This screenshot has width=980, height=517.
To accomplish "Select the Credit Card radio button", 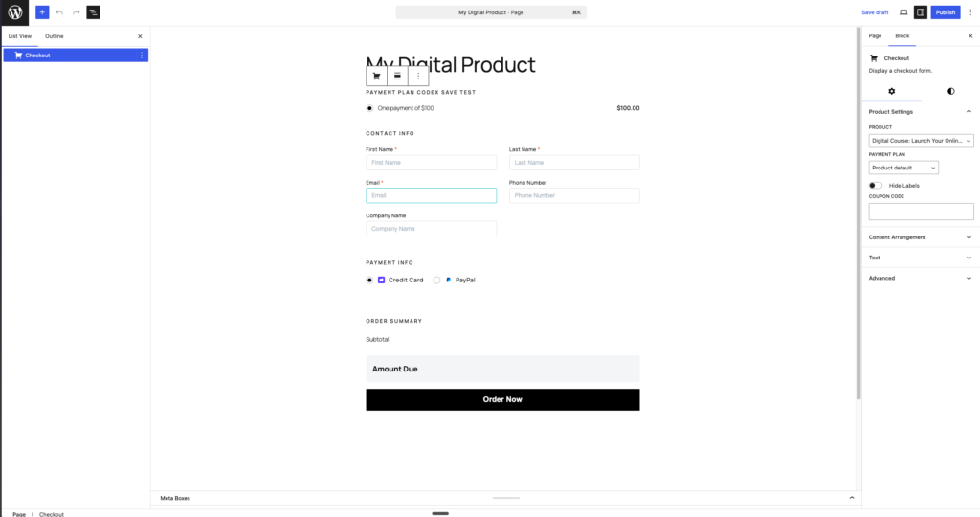I will pyautogui.click(x=369, y=281).
